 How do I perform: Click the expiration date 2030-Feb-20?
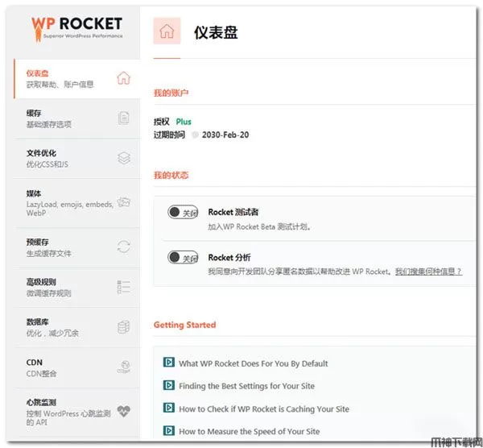225,135
